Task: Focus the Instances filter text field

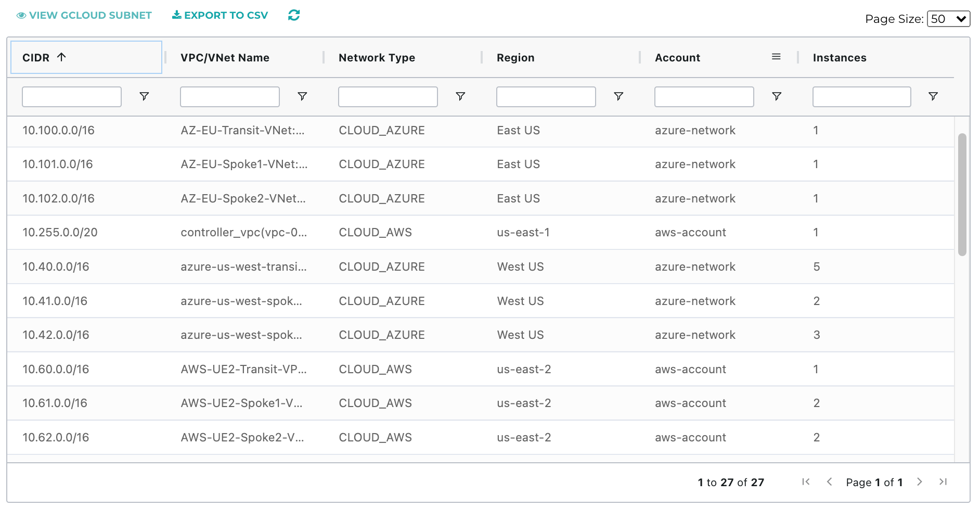Action: (862, 97)
